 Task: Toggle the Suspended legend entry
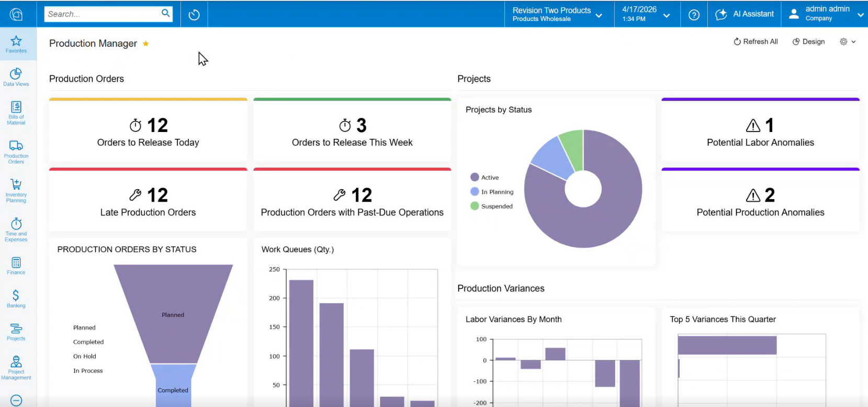492,206
